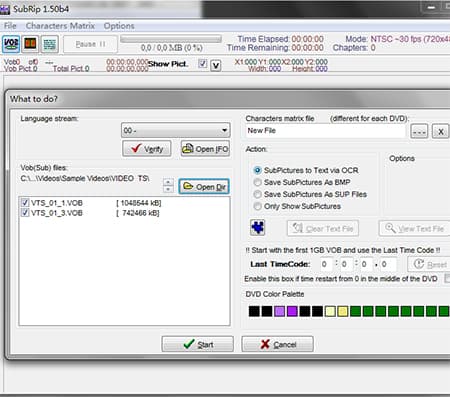Click the X button to clear matrix file
This screenshot has height=407, width=450.
click(x=440, y=131)
